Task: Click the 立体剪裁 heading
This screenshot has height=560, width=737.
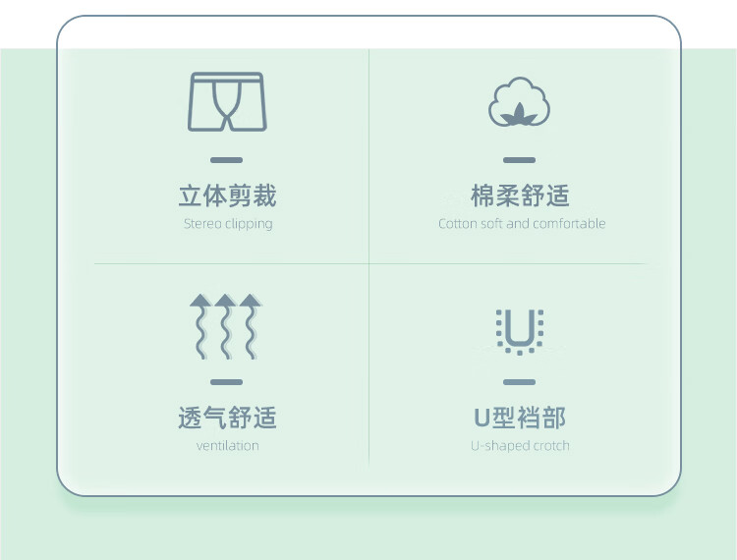Action: [227, 196]
